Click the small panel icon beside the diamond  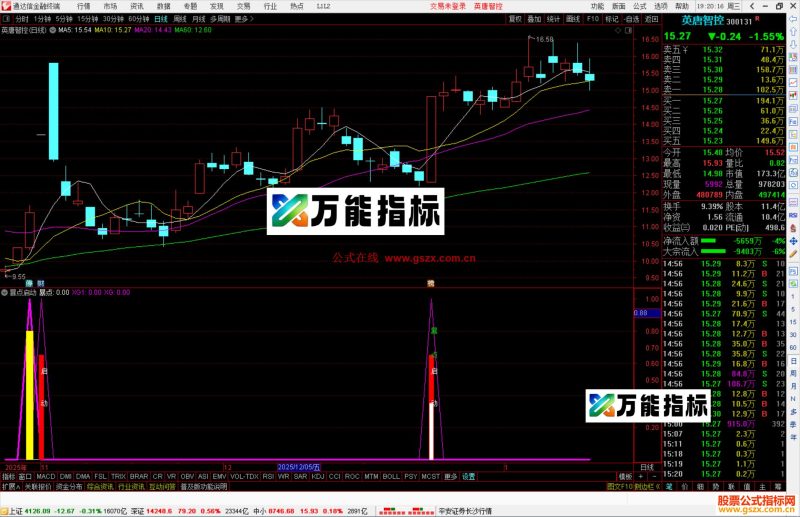[628, 31]
